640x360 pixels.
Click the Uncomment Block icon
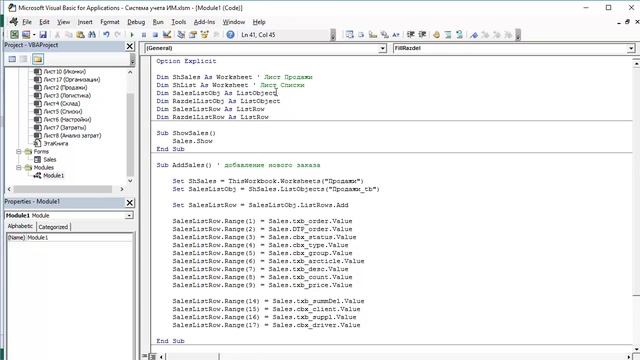pyautogui.click(x=459, y=35)
